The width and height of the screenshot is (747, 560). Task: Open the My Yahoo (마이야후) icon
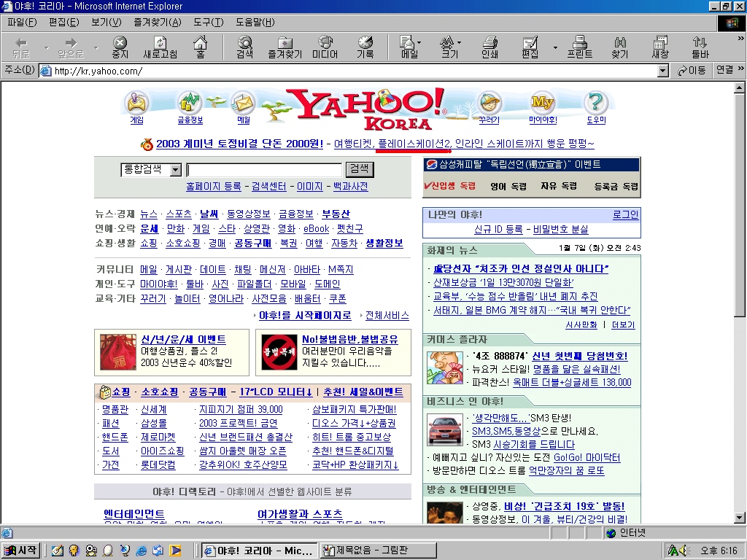pyautogui.click(x=542, y=106)
